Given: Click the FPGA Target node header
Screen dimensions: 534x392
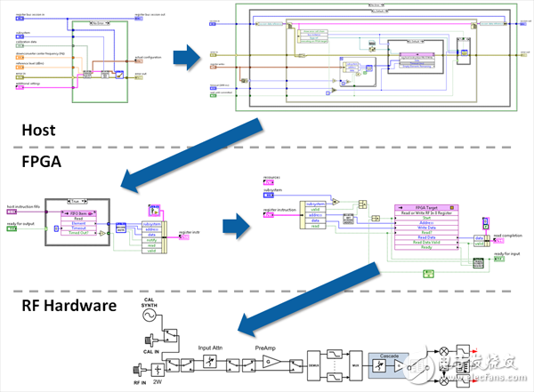Looking at the screenshot, I should 425,209.
